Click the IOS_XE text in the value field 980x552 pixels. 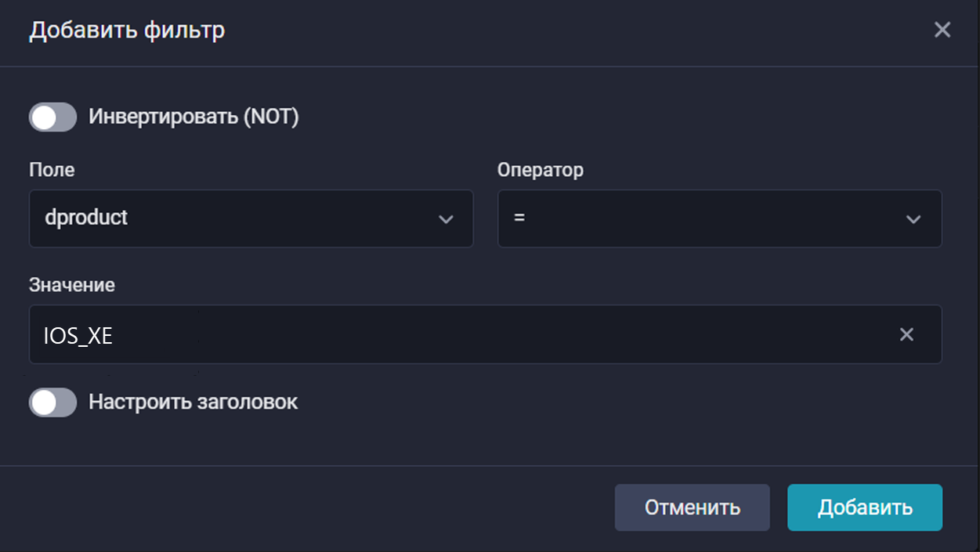(78, 335)
